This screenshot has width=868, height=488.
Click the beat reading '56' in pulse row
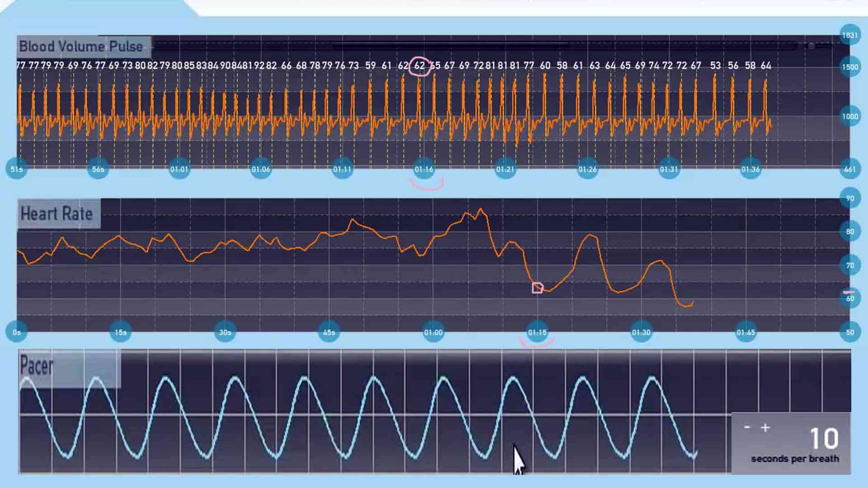733,66
